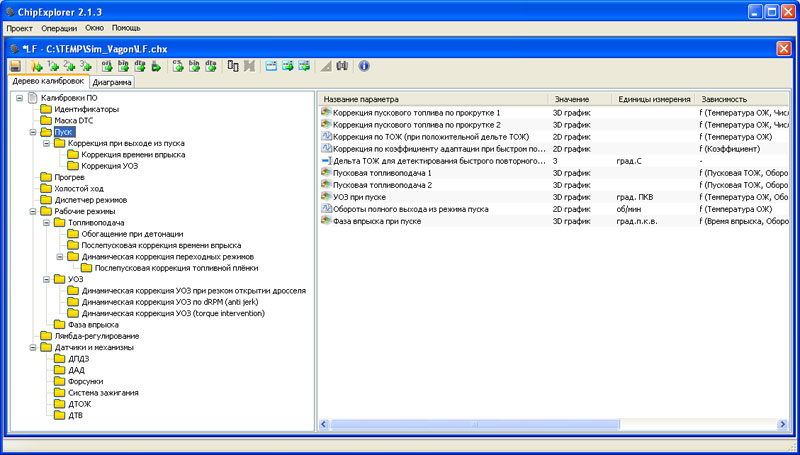Click the 'cs' labeled toolbar icon

(x=178, y=66)
